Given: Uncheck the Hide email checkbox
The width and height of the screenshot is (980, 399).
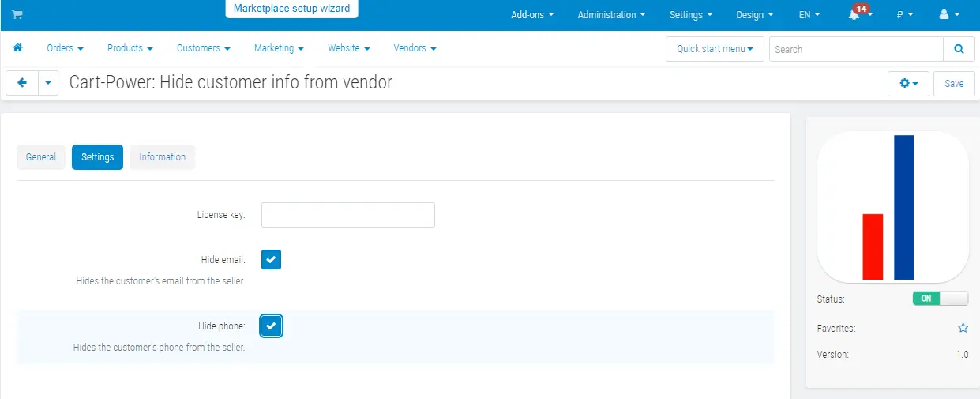Looking at the screenshot, I should coord(271,259).
